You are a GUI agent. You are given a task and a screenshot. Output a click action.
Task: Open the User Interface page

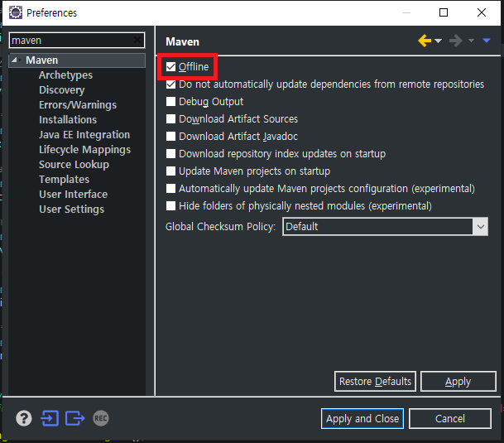74,195
